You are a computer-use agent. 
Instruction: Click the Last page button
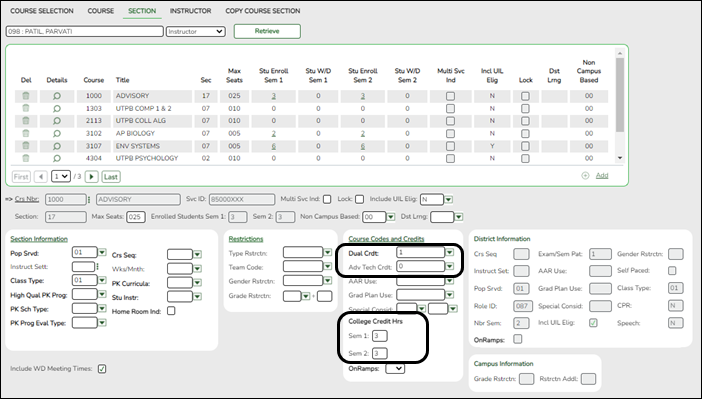tap(111, 176)
